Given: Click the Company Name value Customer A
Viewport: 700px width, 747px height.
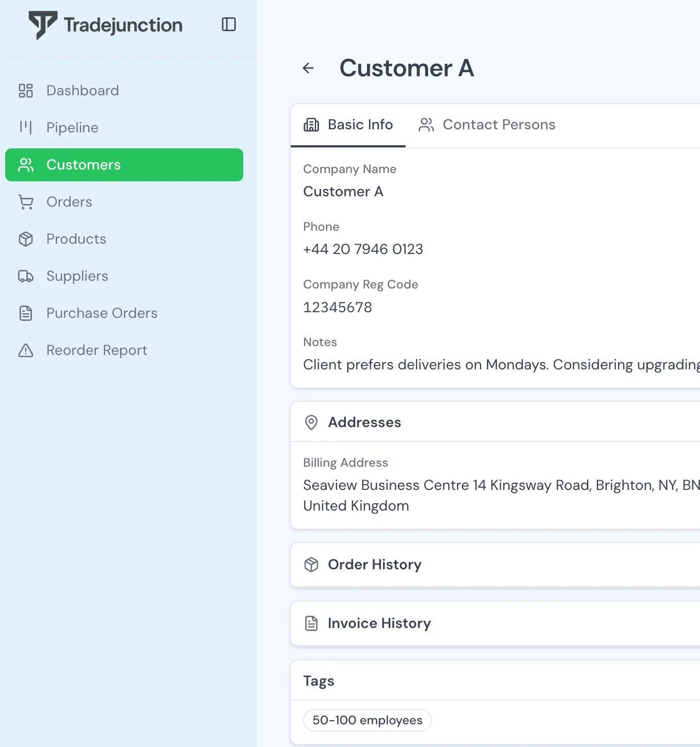Looking at the screenshot, I should pyautogui.click(x=343, y=192).
